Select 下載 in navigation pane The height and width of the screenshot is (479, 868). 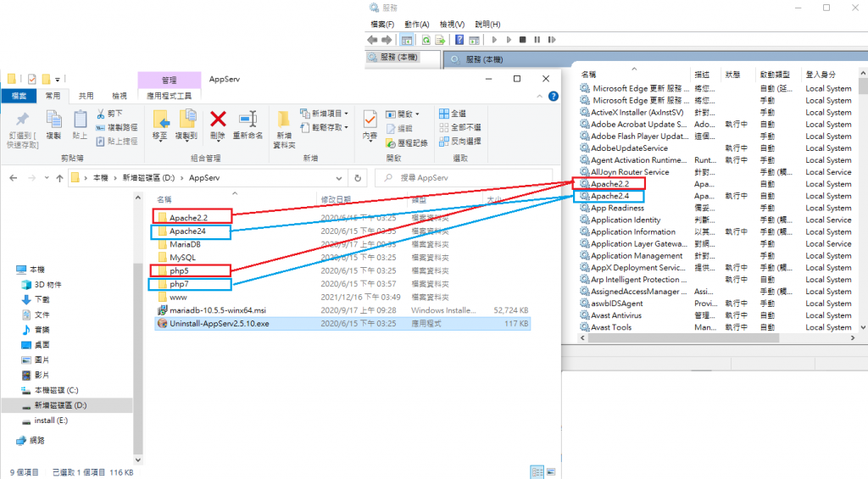coord(42,299)
